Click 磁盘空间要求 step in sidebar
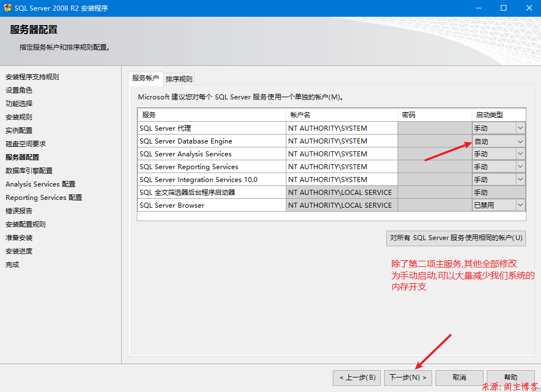 coord(26,144)
